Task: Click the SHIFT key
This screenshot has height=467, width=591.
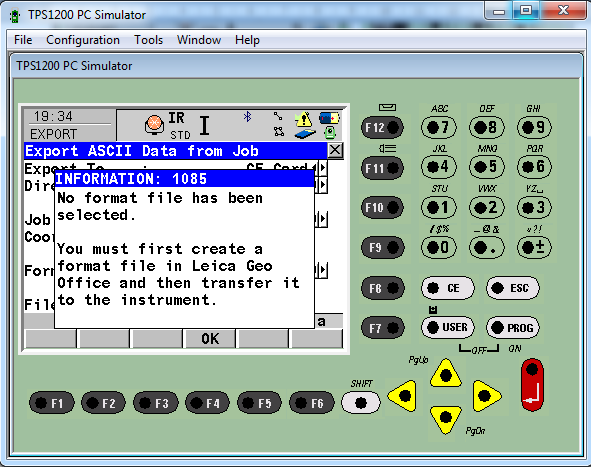Action: point(361,402)
